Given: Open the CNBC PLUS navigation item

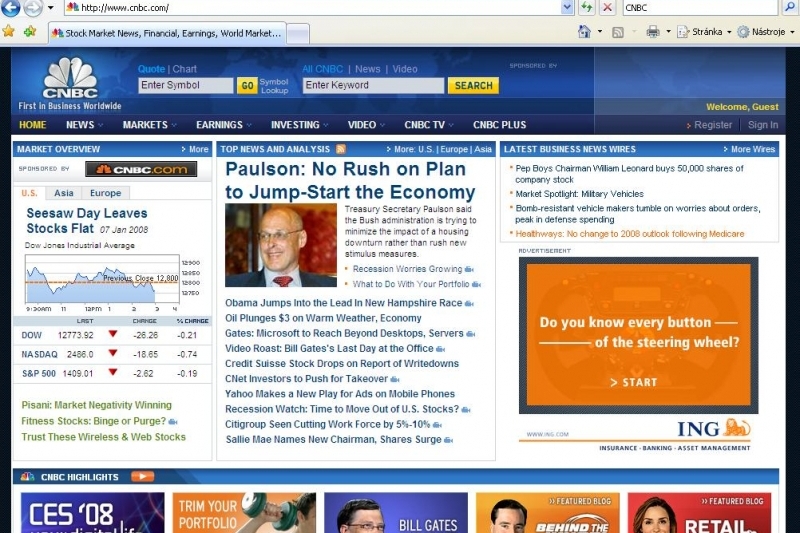Looking at the screenshot, I should pos(499,124).
